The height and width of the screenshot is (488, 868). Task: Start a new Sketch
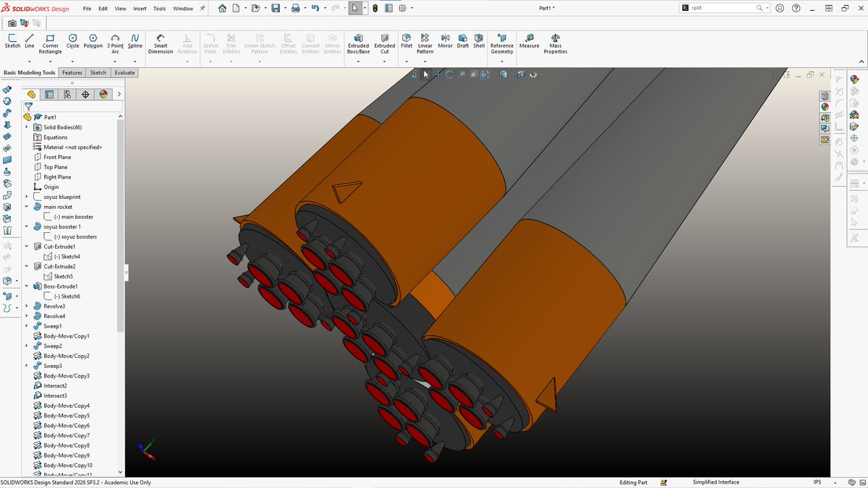(12, 41)
